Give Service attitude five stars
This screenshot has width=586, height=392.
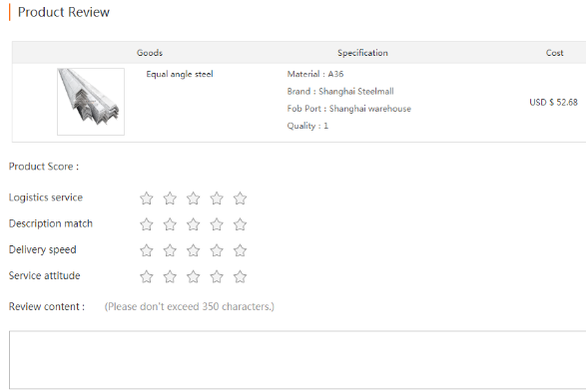point(240,276)
